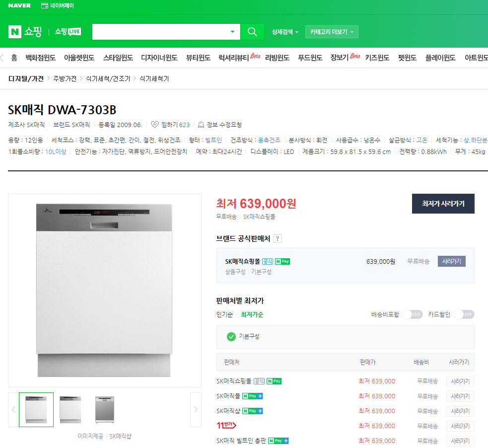
Task: Click N Pay badge in official seller box
Action: coord(282,262)
